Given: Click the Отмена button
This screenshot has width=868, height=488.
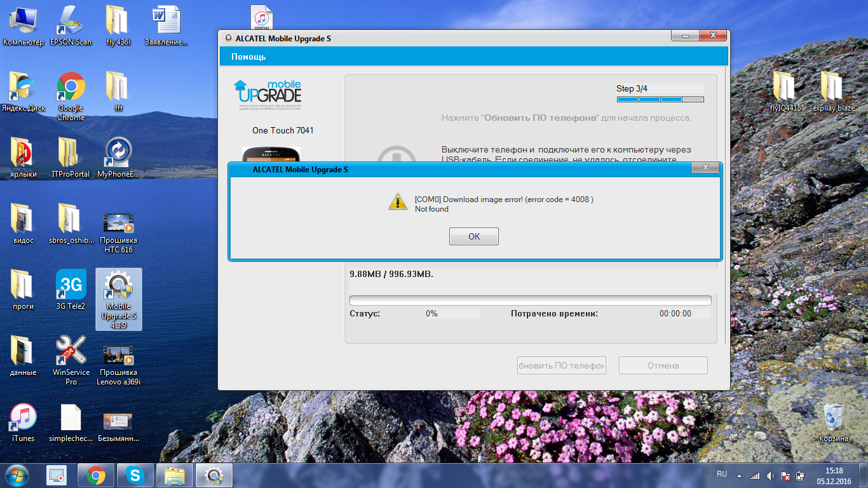Looking at the screenshot, I should coord(663,365).
